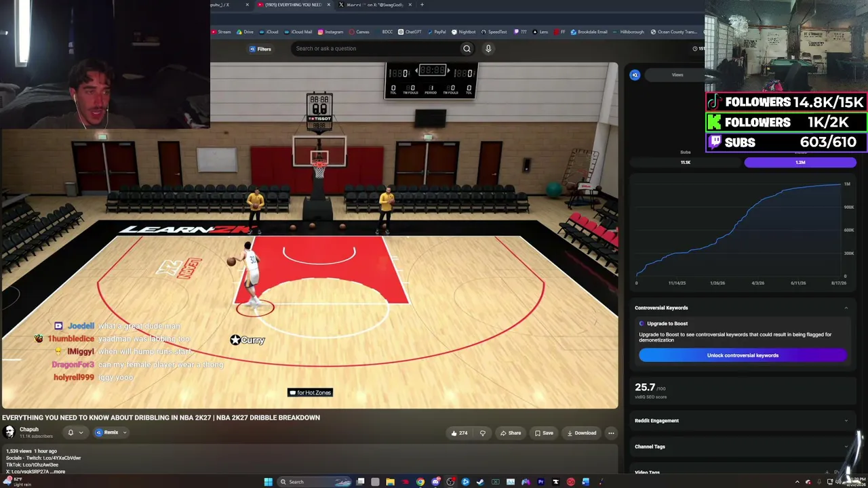Open File Explorer from the taskbar

(390, 482)
